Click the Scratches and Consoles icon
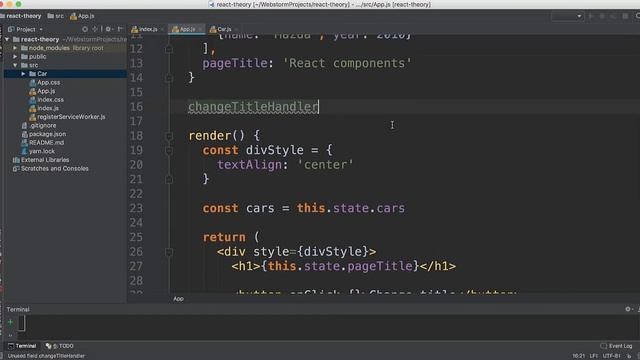Screen dimensions: 640x360 click(x=16, y=169)
